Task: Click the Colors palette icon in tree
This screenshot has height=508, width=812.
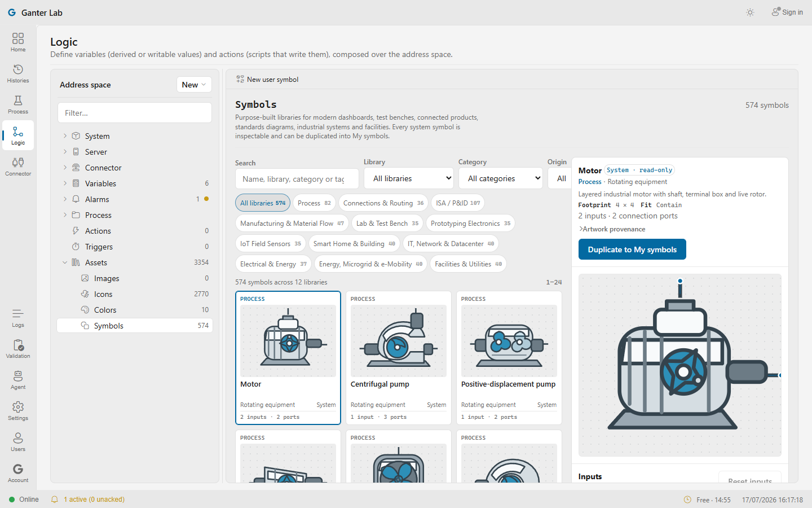Action: coord(85,310)
